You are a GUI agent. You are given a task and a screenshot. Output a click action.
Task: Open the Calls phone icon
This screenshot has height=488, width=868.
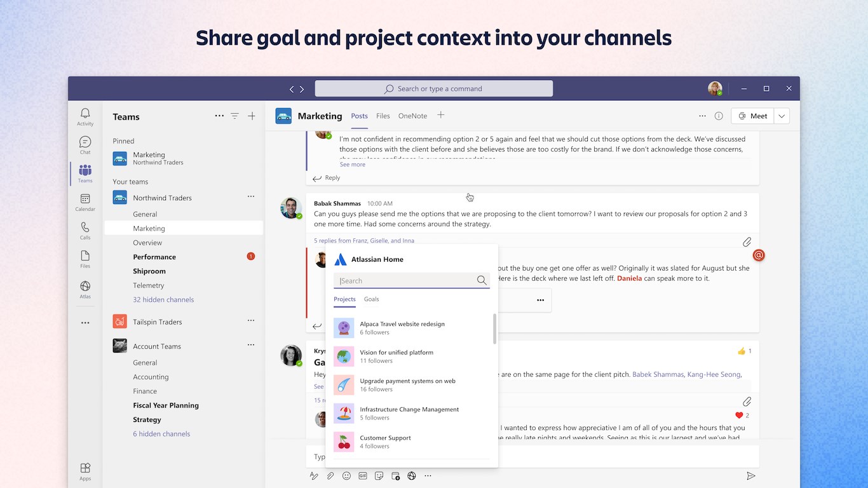coord(85,231)
